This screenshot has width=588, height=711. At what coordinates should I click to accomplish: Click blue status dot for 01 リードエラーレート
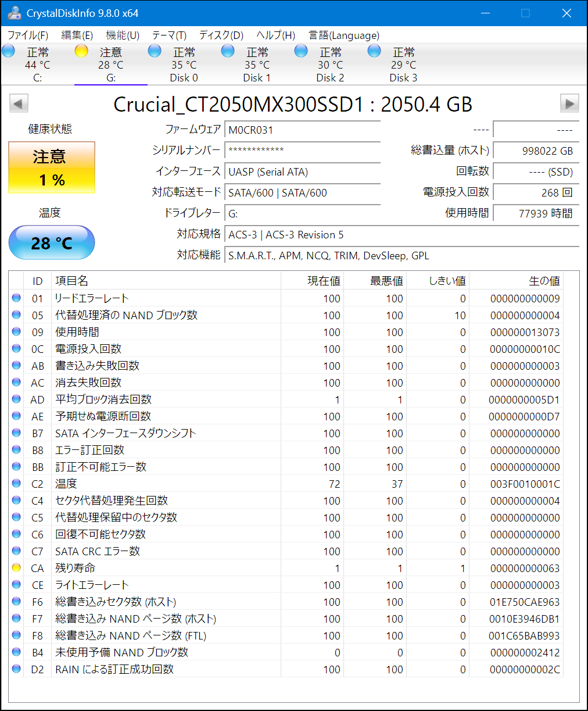pyautogui.click(x=16, y=298)
